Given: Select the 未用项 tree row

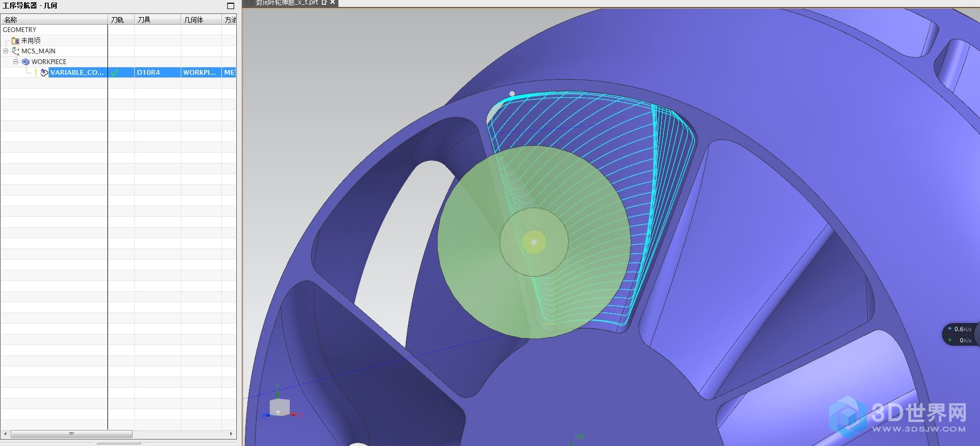Looking at the screenshot, I should coord(118,41).
